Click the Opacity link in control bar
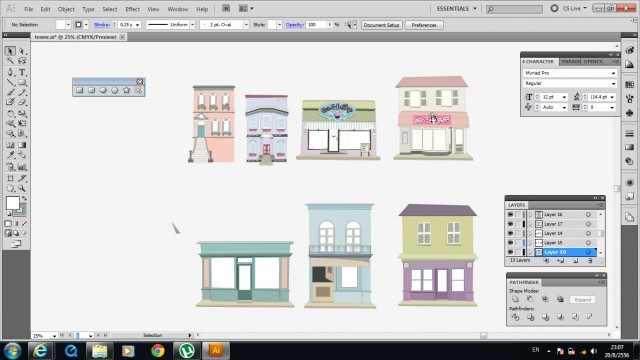The image size is (640, 360). tap(295, 25)
